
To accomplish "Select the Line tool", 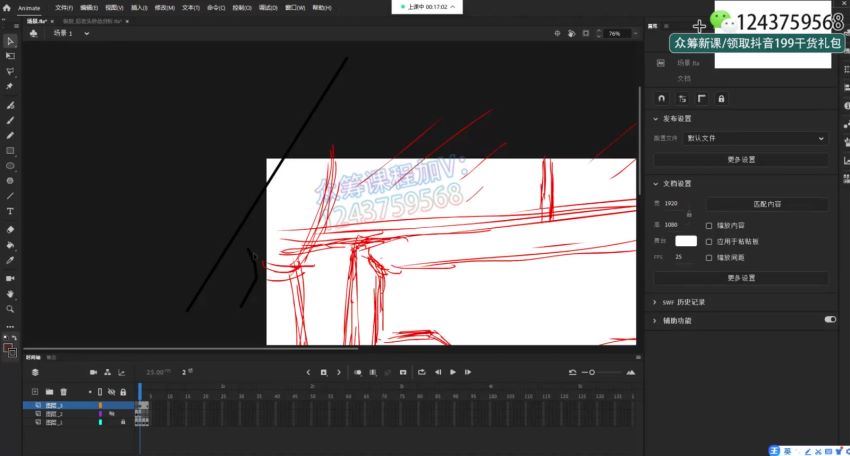I will (x=10, y=196).
